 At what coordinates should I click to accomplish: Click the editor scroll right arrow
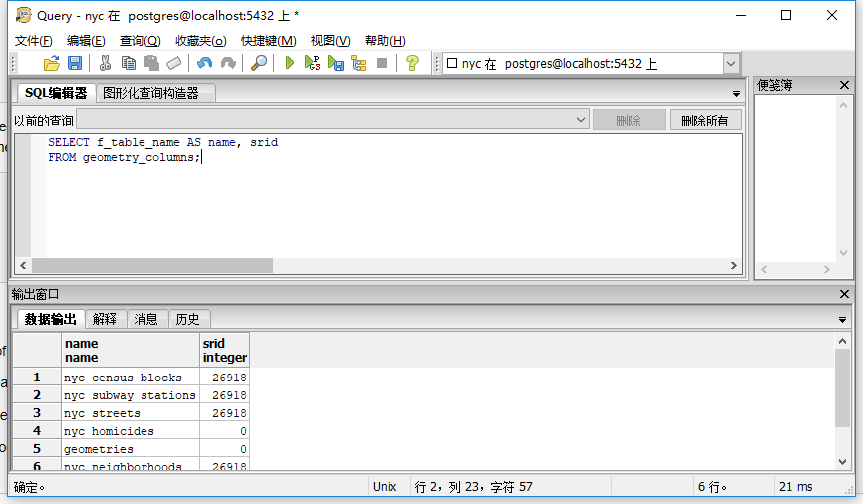click(734, 265)
